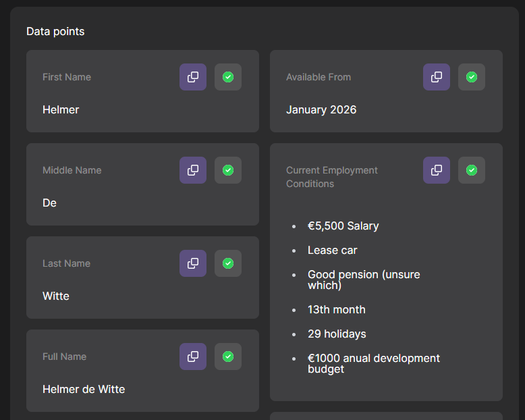Copy the Last Name value
Image resolution: width=525 pixels, height=420 pixels.
pyautogui.click(x=193, y=263)
